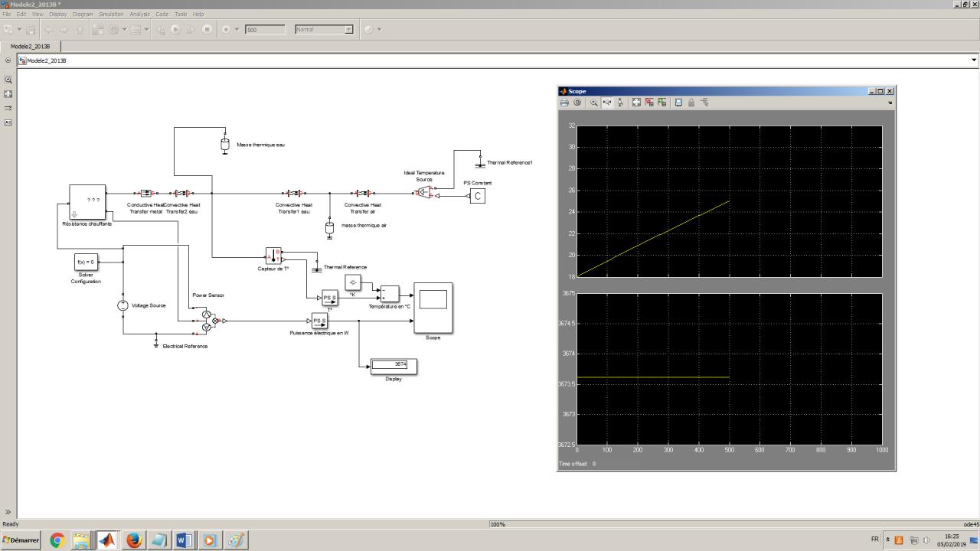The image size is (980, 551).
Task: Open the simulation mode Normal dropdown
Action: click(348, 30)
